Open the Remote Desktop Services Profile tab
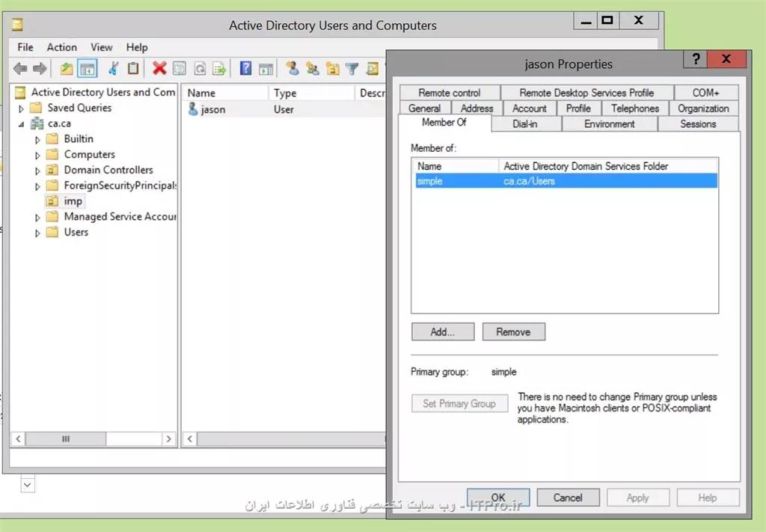766x532 pixels. click(586, 93)
